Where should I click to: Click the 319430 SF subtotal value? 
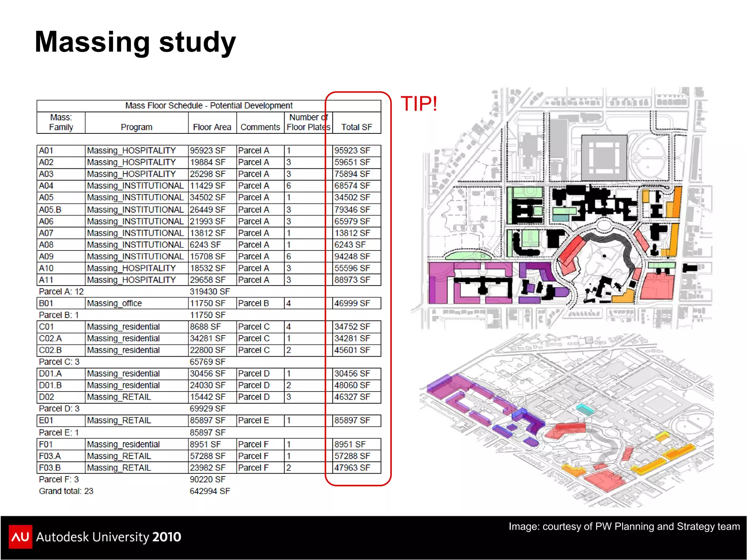click(210, 292)
